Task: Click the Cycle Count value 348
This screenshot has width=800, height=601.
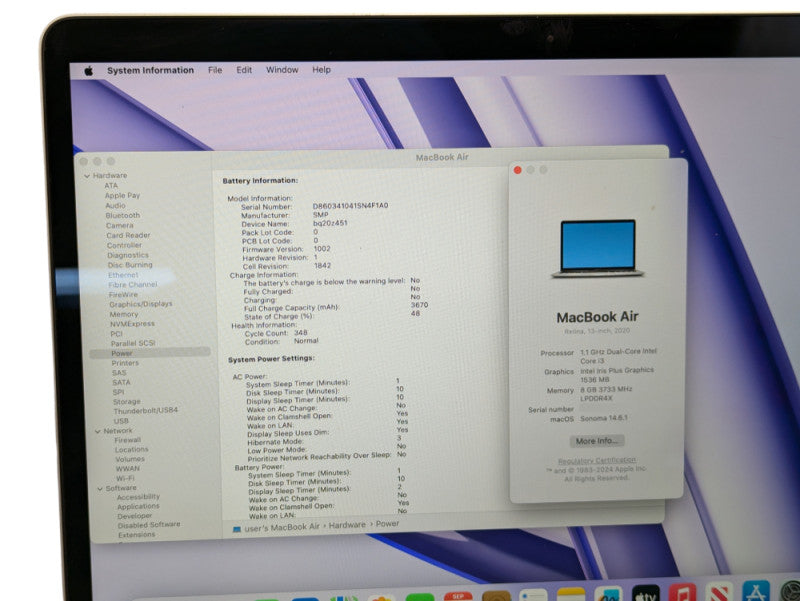Action: (301, 333)
